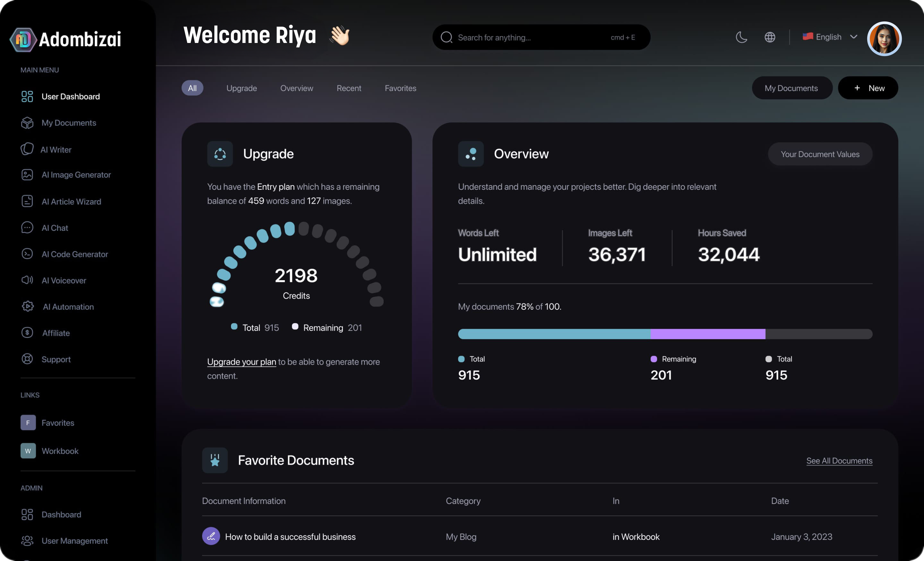Viewport: 924px width, 561px height.
Task: Click the AI Automation icon
Action: pos(26,306)
